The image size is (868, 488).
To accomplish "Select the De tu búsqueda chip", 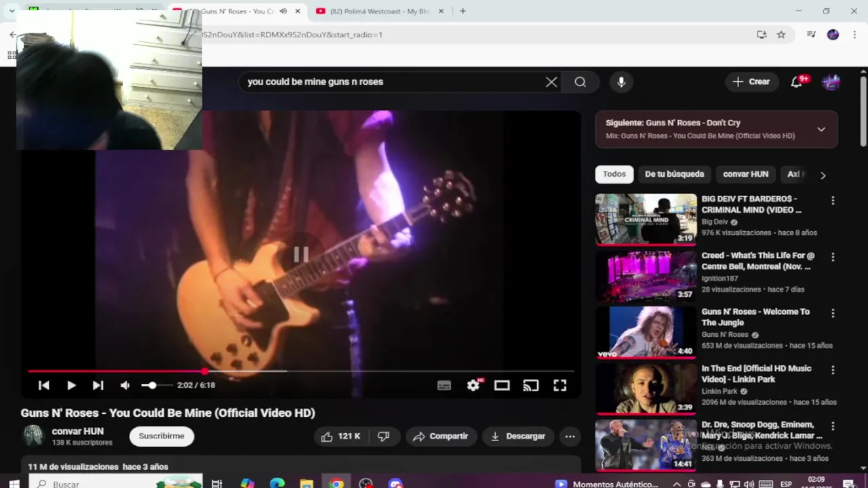I will 674,174.
